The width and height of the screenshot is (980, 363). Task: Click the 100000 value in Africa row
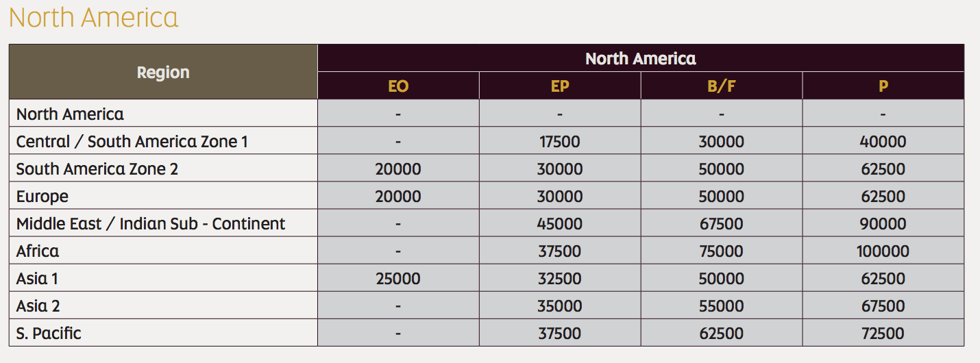[x=883, y=251]
